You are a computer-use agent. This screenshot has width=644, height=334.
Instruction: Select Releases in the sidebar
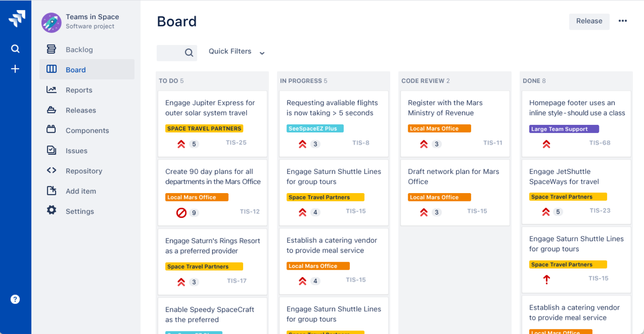point(81,110)
